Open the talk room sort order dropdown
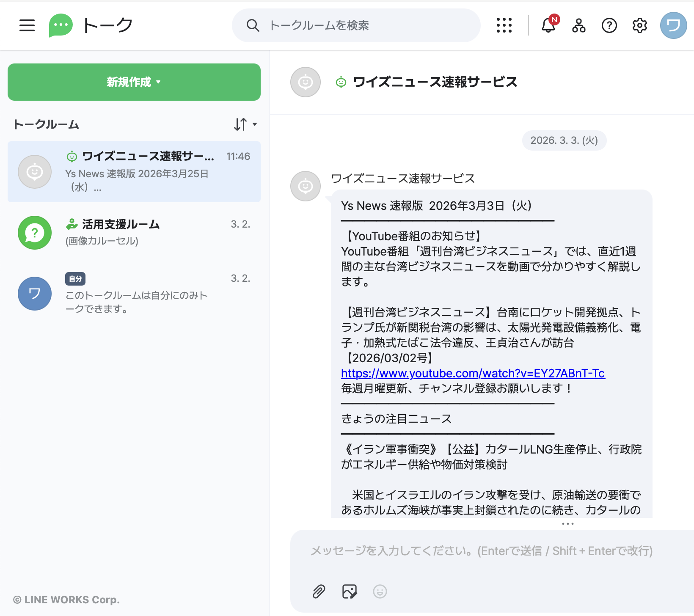 pos(245,124)
